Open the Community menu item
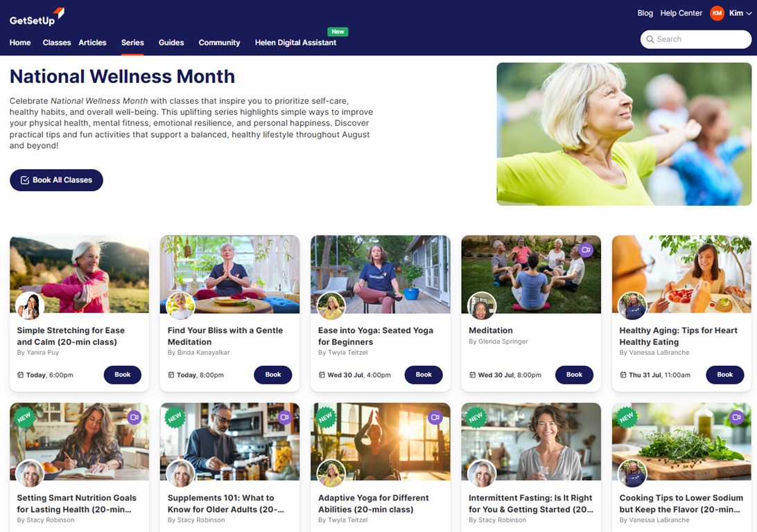757x532 pixels. pyautogui.click(x=219, y=42)
